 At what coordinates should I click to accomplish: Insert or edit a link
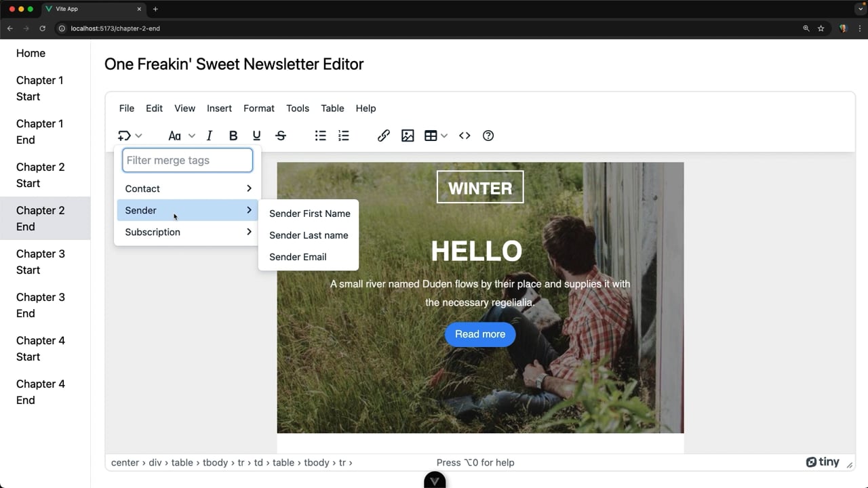pos(384,136)
